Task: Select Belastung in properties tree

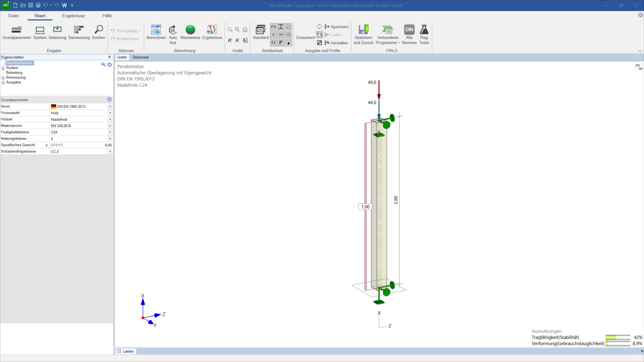Action: pos(14,73)
